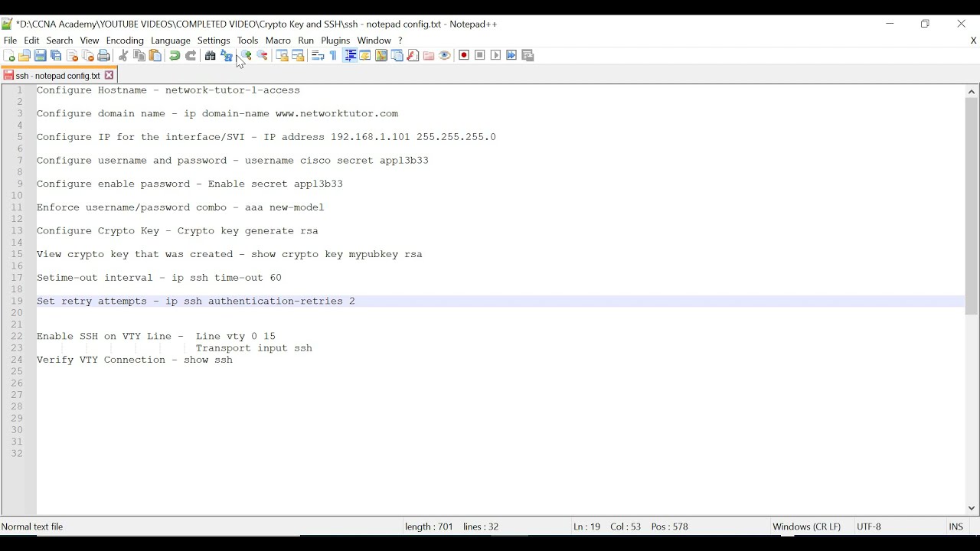Viewport: 980px width, 551px height.
Task: Click the Save All icon
Action: pyautogui.click(x=57, y=56)
